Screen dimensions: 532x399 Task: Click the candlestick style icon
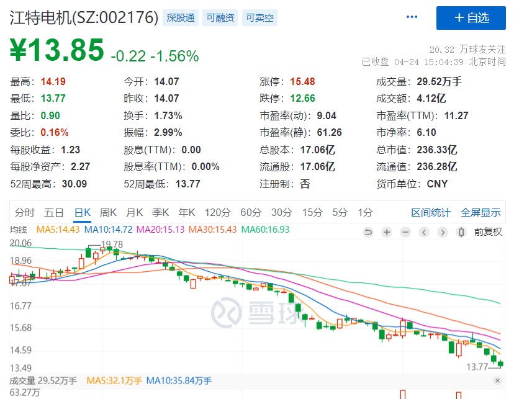tap(461, 232)
